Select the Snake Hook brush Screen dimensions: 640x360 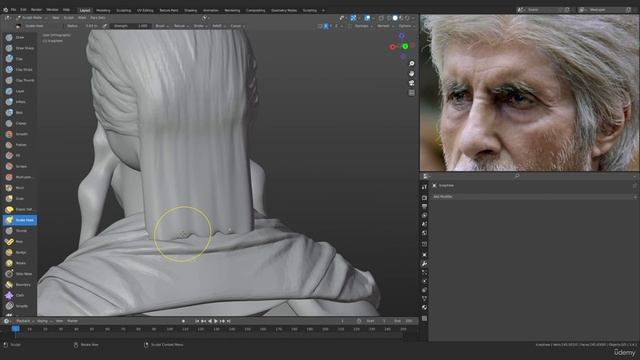[x=19, y=220]
